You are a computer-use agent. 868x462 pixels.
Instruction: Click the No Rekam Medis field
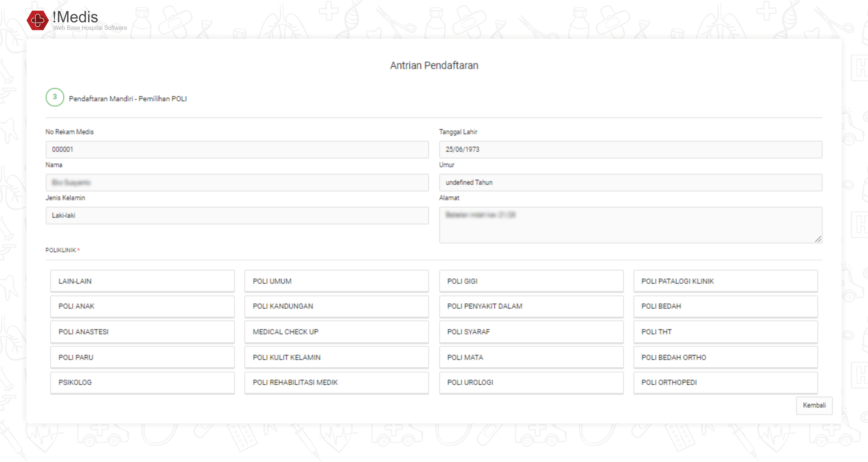[x=237, y=149]
